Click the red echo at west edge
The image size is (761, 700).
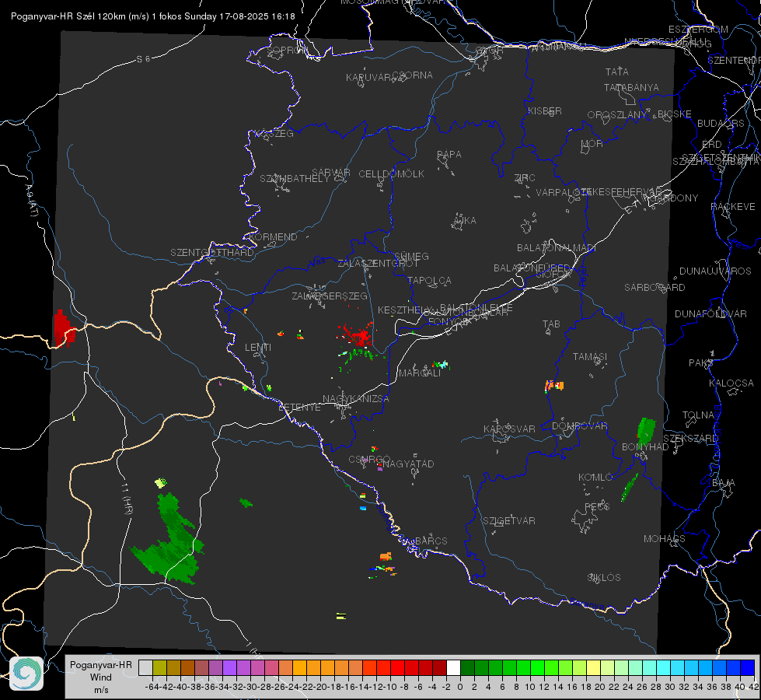pos(64,329)
